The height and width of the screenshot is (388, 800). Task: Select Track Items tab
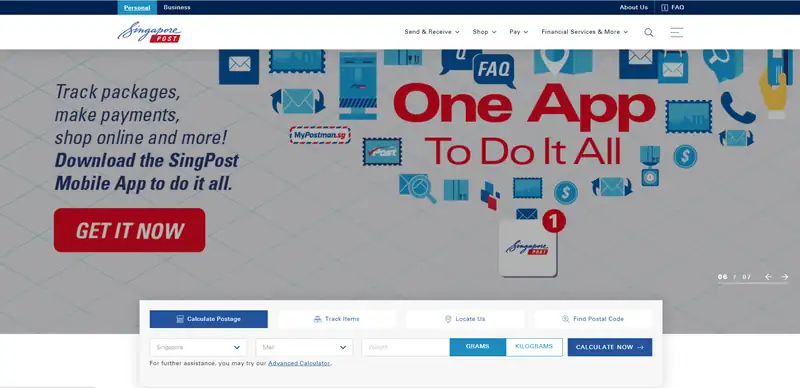coord(337,319)
